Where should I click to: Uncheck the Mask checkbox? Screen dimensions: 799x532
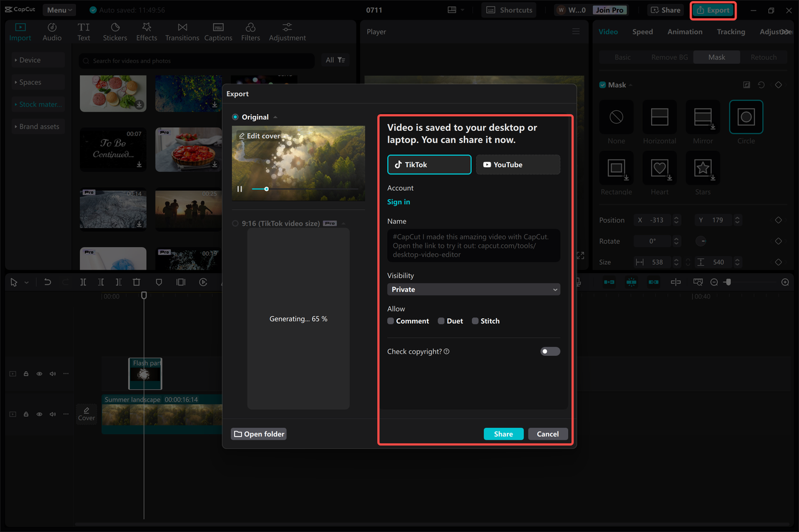(602, 85)
